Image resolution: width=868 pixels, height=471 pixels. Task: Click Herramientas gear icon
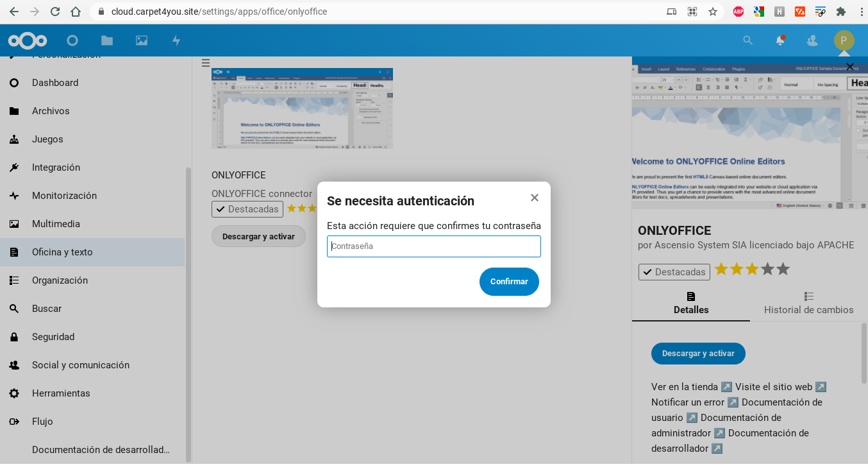click(14, 393)
